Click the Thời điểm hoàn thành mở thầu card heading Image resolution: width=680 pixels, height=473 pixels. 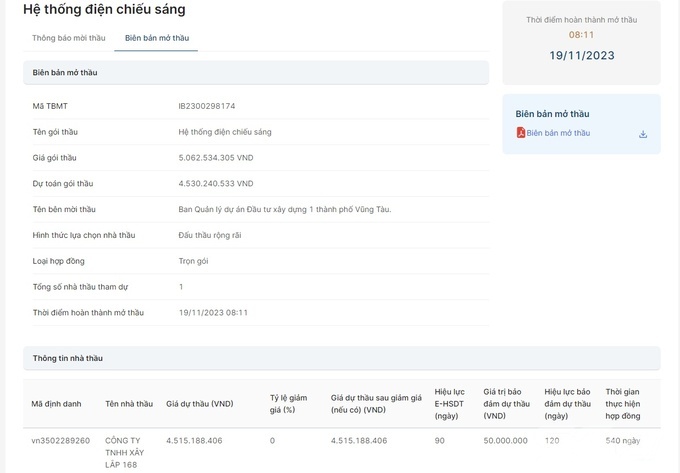tap(582, 20)
